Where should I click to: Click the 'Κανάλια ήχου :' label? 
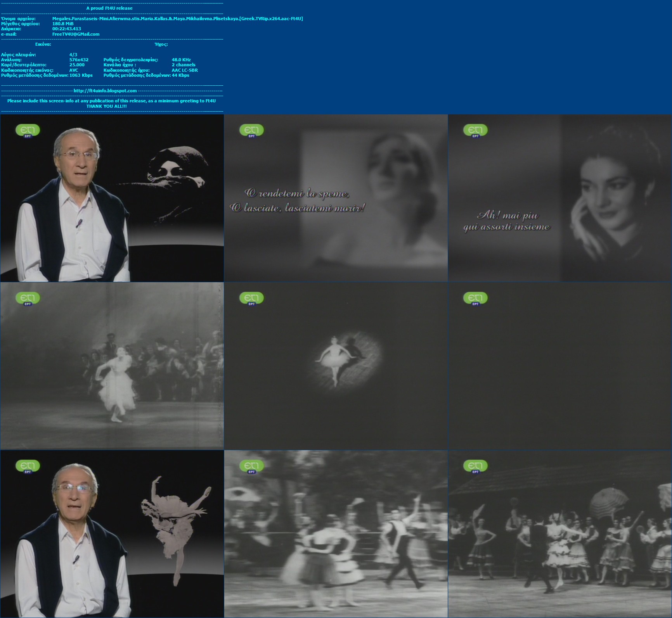tap(120, 65)
